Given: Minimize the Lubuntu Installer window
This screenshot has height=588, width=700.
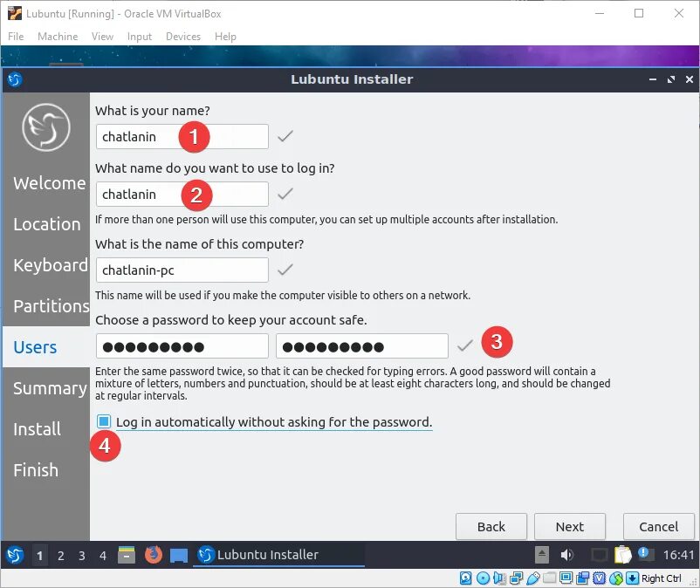Looking at the screenshot, I should [x=653, y=79].
